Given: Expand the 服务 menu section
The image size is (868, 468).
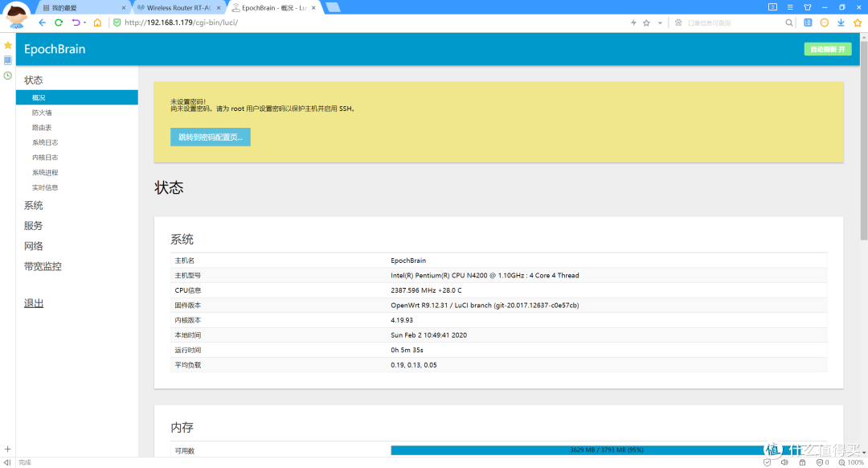Looking at the screenshot, I should click(34, 226).
